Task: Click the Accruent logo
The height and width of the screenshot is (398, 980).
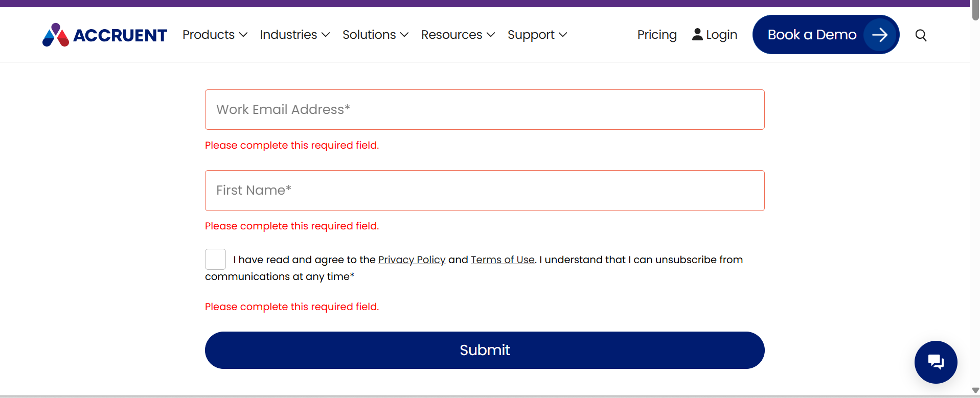Action: [105, 35]
